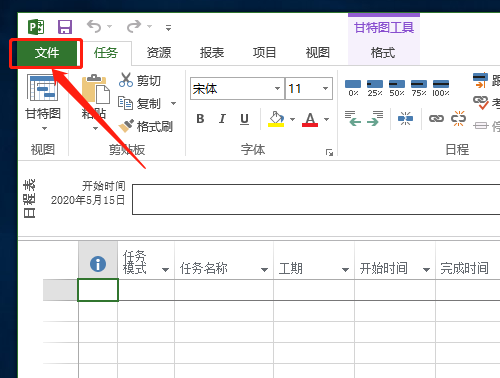Switch to the 报表 tab
The width and height of the screenshot is (500, 378).
coord(212,53)
